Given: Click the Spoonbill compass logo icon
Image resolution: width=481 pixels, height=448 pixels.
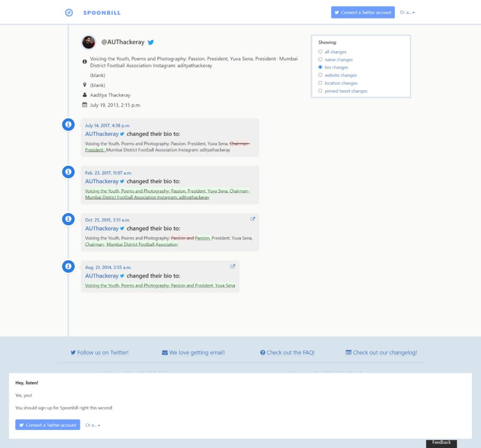Looking at the screenshot, I should [x=69, y=13].
